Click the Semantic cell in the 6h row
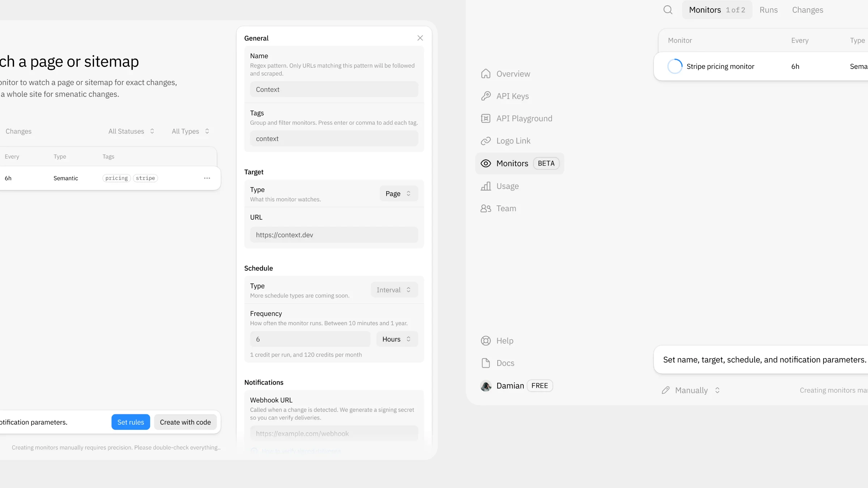This screenshot has width=868, height=488. coord(66,178)
